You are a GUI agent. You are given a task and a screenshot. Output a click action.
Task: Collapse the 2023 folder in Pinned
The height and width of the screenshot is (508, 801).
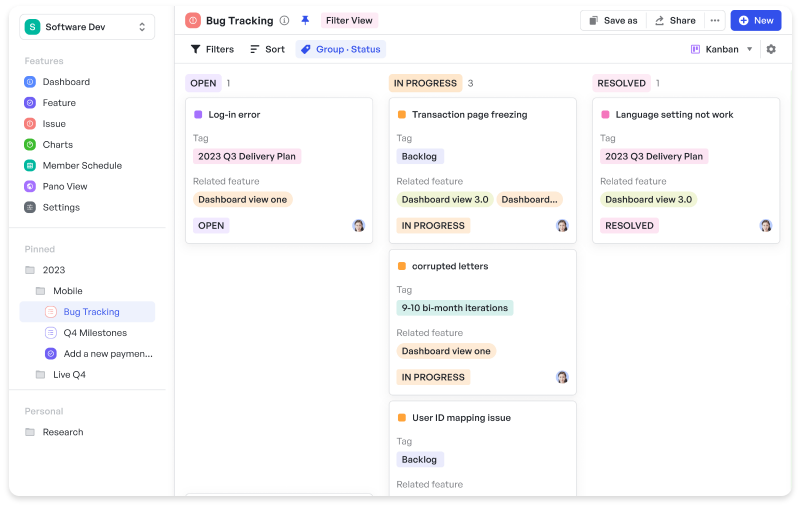coord(53,270)
